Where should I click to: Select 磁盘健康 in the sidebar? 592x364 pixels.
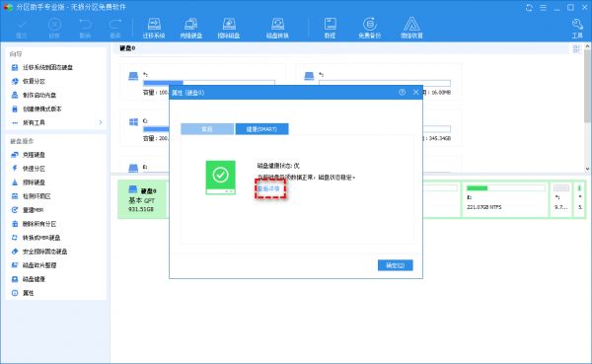34,279
